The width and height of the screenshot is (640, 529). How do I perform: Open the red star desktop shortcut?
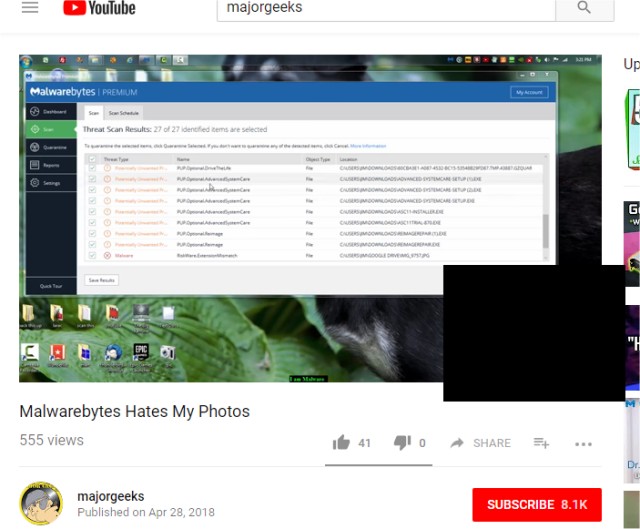coord(58,353)
